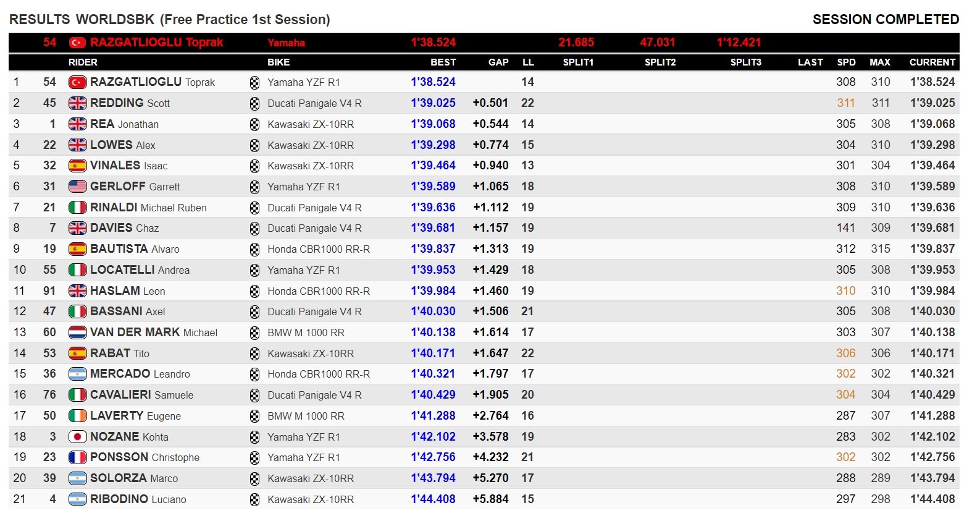Click the Argentine flag next to MERCADO Leandro
Screen dimensions: 980x521
[77, 374]
